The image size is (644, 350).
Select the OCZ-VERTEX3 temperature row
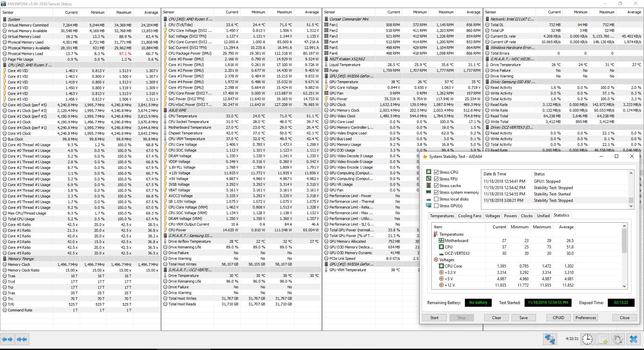point(526,253)
